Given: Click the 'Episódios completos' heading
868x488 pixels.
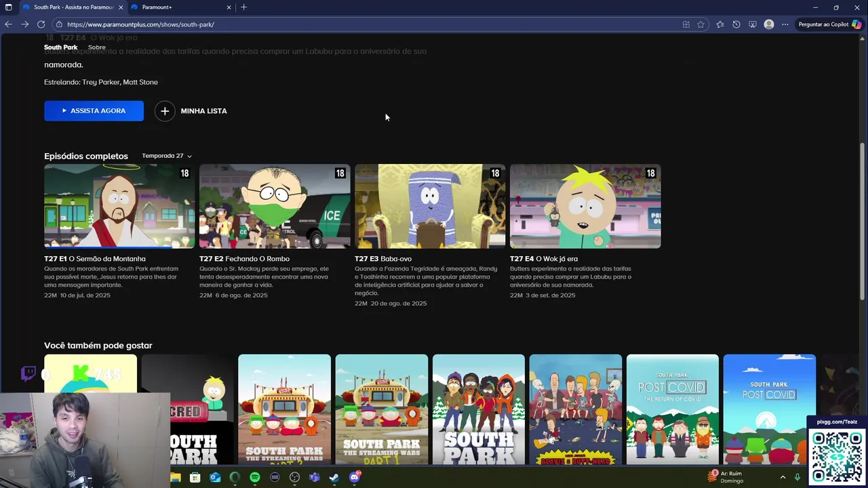Looking at the screenshot, I should point(86,156).
